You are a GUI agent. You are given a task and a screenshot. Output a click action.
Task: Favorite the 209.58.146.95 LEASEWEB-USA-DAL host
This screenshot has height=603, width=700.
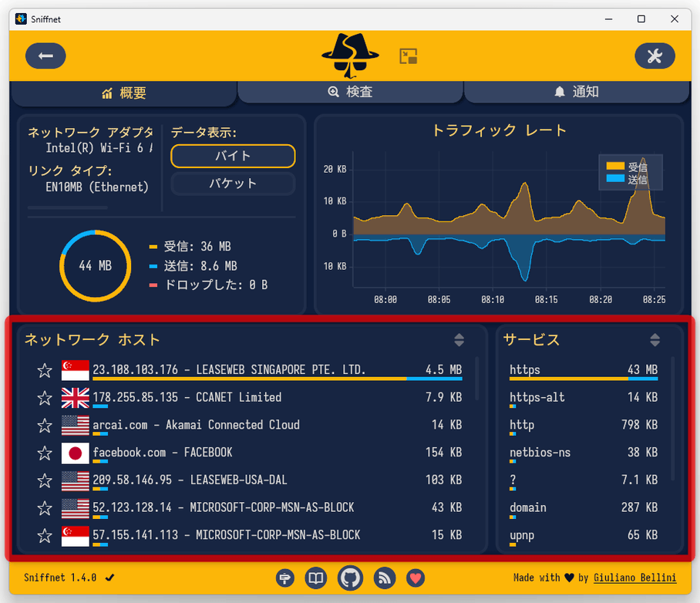coord(45,480)
